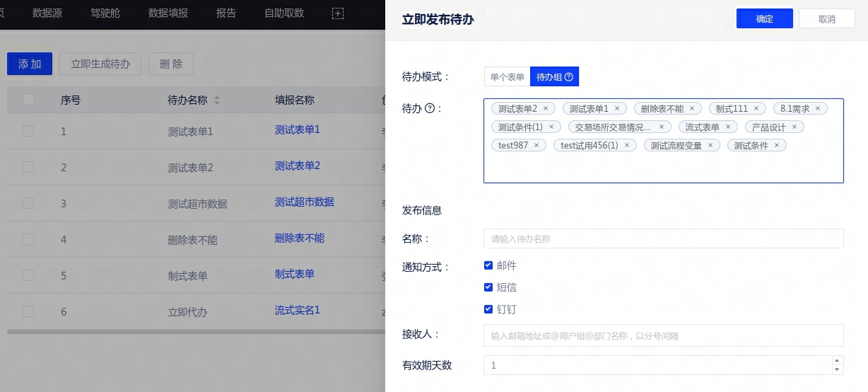Click the 确定 button

764,19
